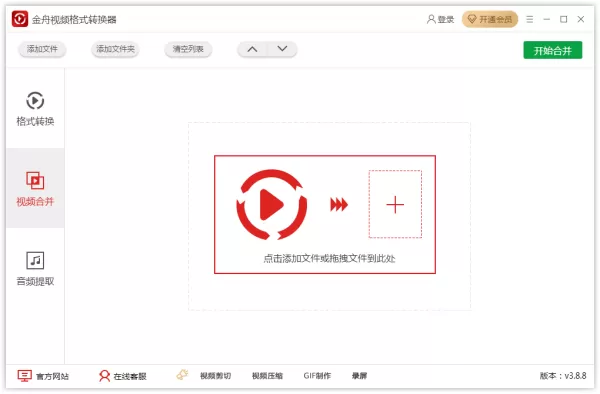The height and width of the screenshot is (394, 600).
Task: Open the 登录 login option
Action: (440, 19)
